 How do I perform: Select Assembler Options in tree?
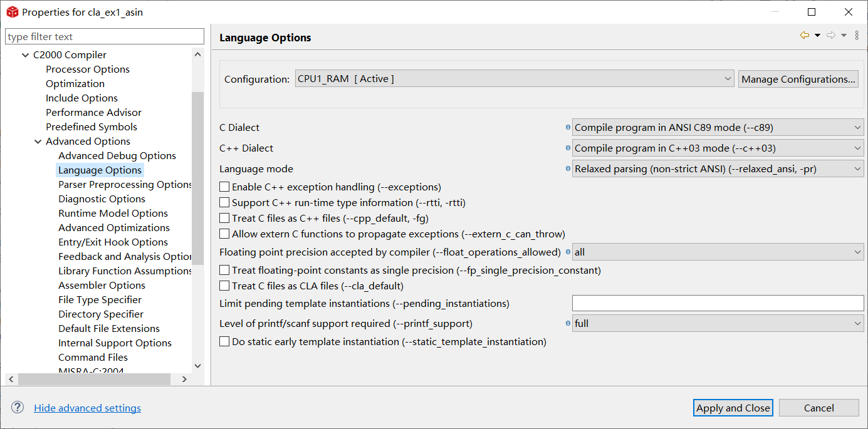[102, 285]
